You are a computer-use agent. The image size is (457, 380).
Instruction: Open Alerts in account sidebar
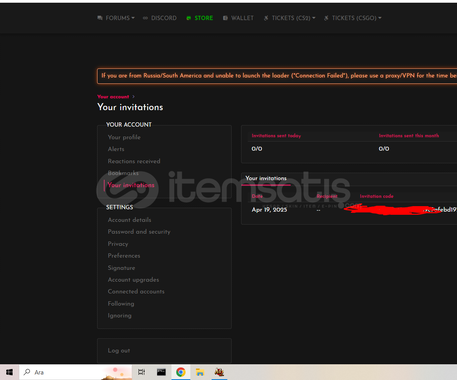pos(116,149)
